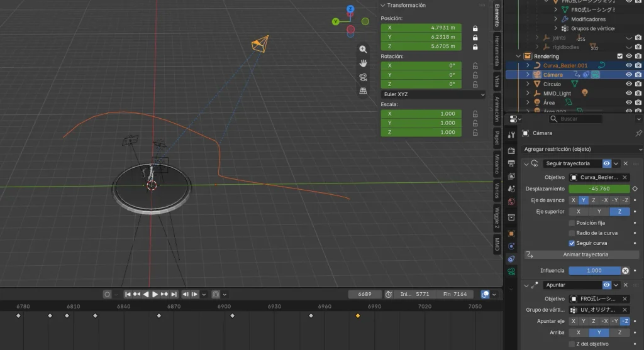Expand MMD_Light tree item
644x350 pixels.
tap(528, 93)
